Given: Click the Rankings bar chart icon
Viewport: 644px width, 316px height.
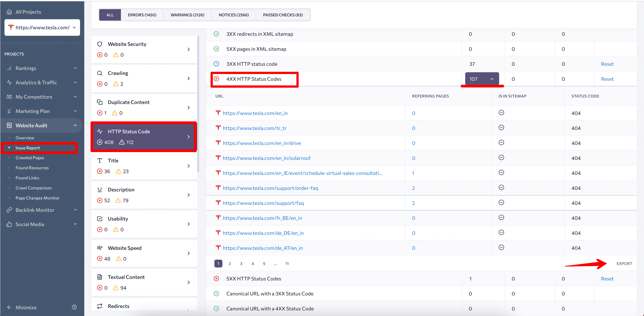Looking at the screenshot, I should [x=9, y=68].
